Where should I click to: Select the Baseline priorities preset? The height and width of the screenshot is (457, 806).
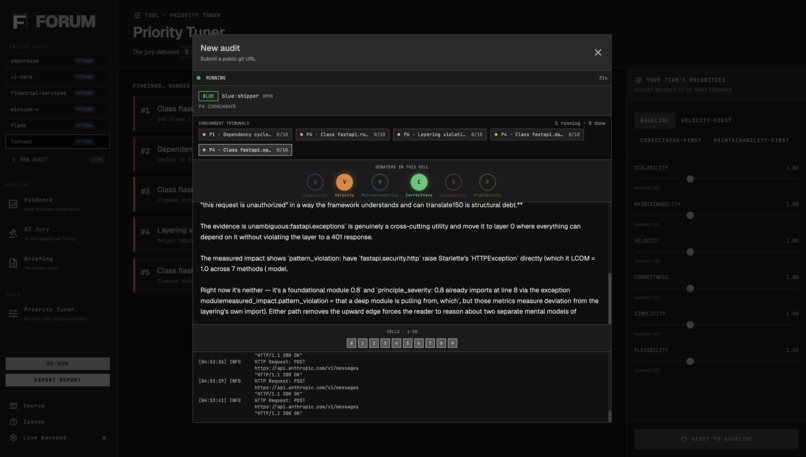pos(654,120)
